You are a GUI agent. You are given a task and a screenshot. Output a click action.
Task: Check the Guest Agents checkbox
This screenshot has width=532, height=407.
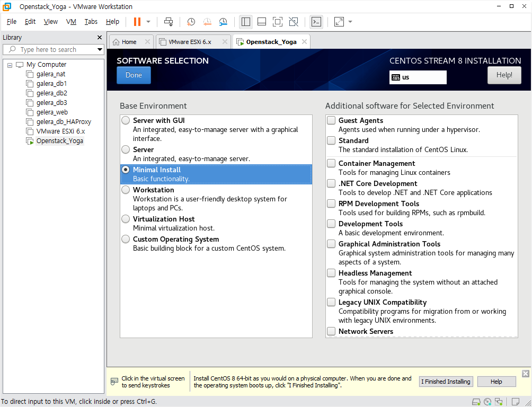click(331, 120)
